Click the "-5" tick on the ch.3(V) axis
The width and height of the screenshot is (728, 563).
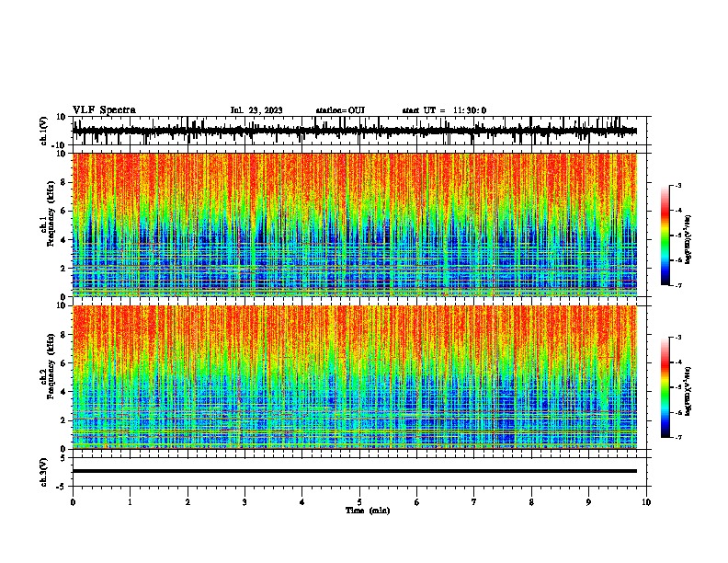(62, 487)
